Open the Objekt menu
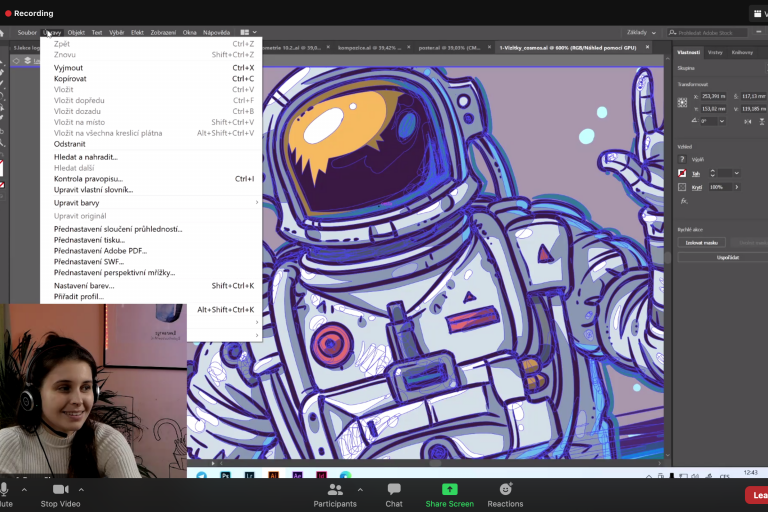This screenshot has height=512, width=768. (x=76, y=33)
